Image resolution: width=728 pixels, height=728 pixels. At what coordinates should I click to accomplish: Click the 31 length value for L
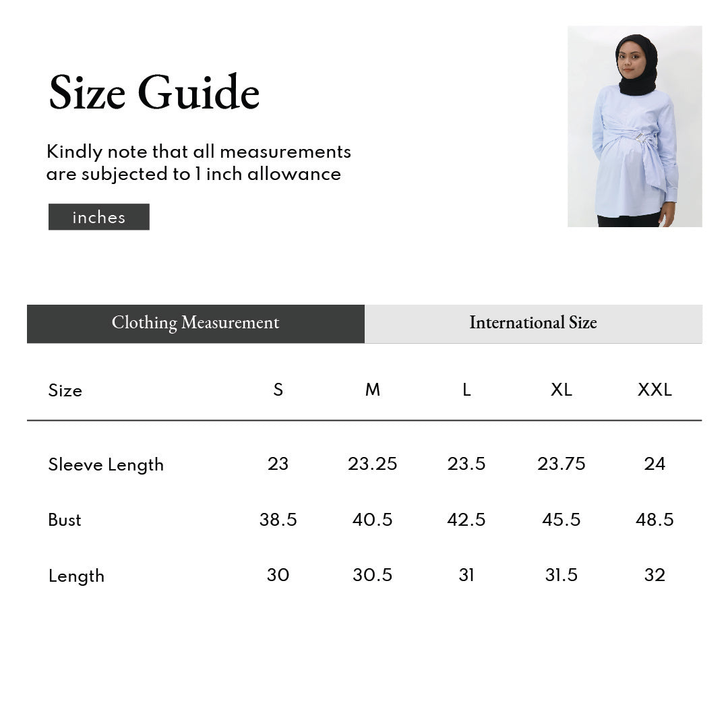466,575
